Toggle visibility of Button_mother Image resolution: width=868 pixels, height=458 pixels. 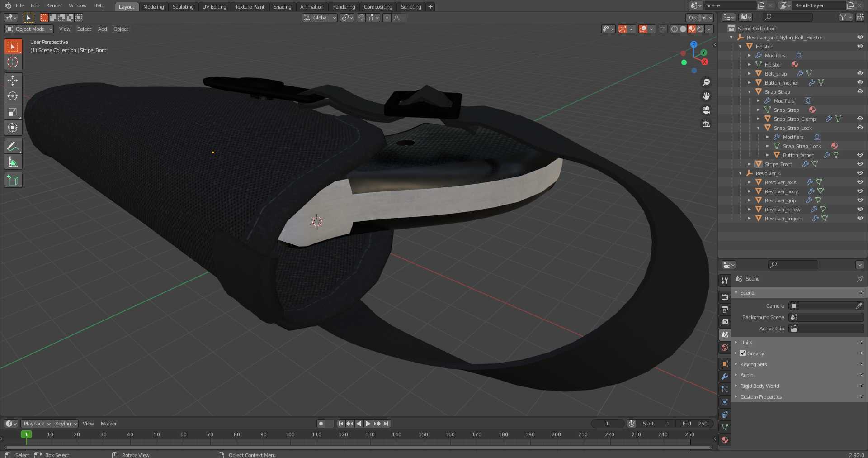coord(860,82)
